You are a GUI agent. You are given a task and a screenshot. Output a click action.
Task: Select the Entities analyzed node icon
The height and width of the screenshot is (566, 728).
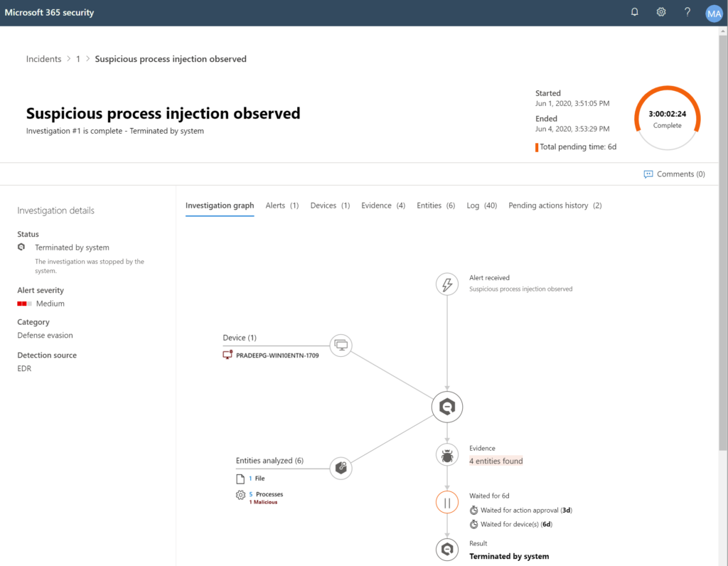click(x=341, y=468)
